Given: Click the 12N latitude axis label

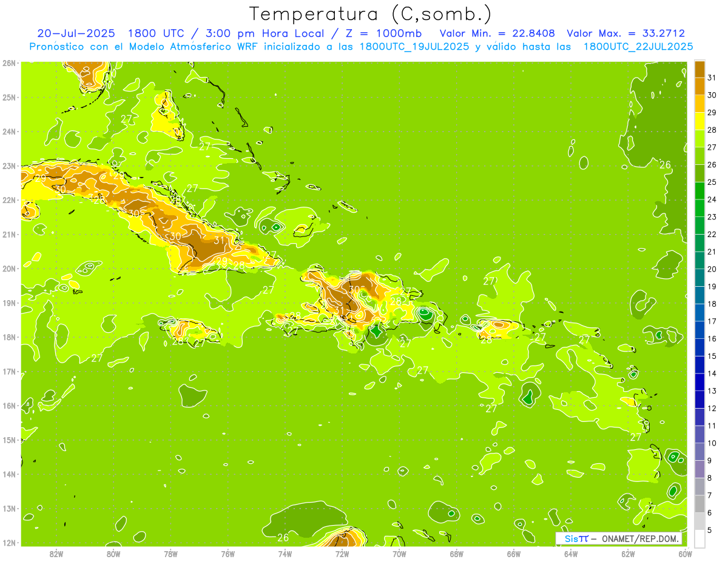Looking at the screenshot, I should coord(8,543).
